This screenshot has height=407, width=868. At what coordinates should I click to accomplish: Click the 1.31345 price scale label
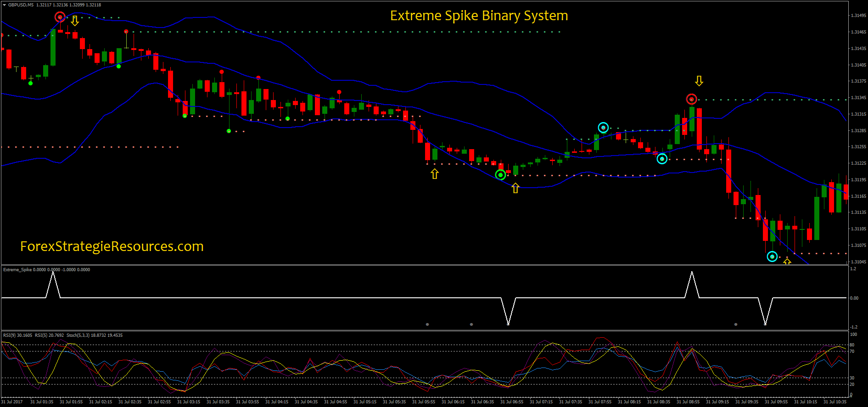tap(858, 98)
